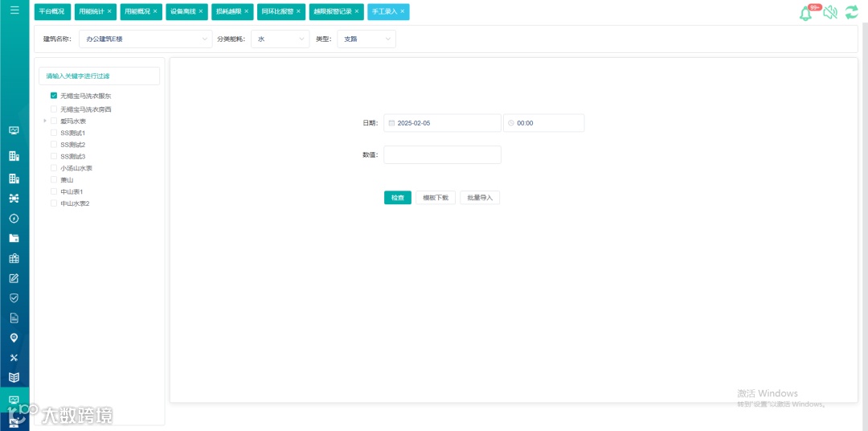Check the SS测试3 checkbox

tap(54, 156)
